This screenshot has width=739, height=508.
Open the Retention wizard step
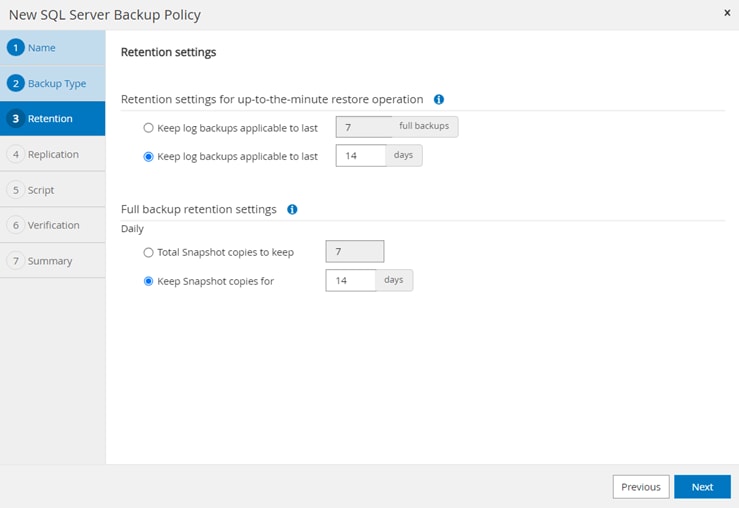[x=53, y=119]
